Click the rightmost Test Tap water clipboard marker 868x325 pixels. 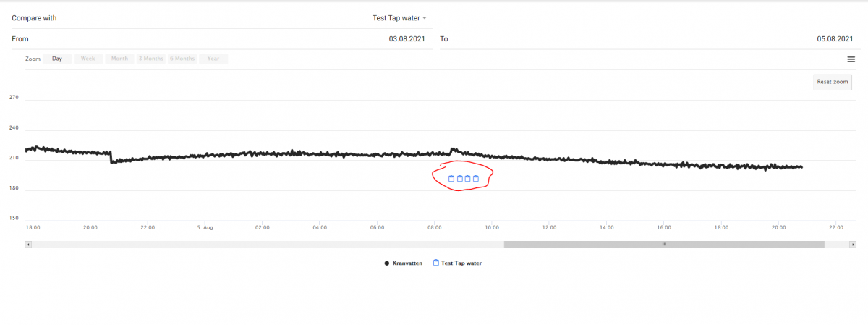pos(476,178)
